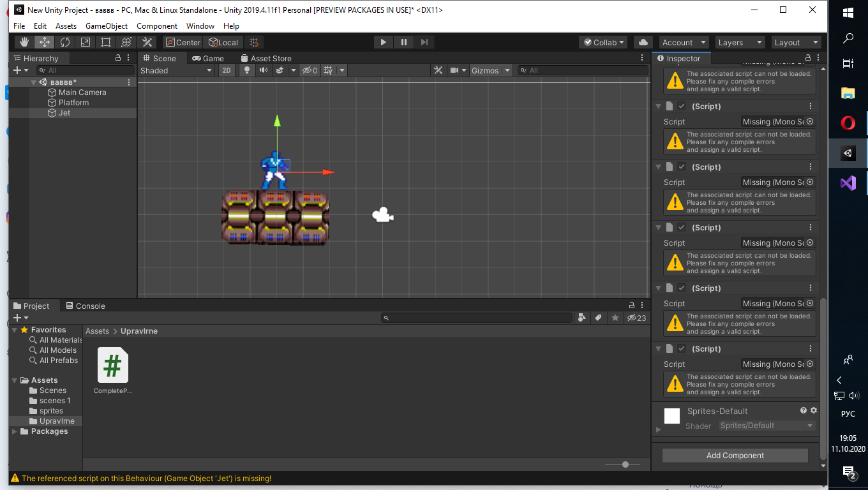
Task: Pause the game
Action: point(403,42)
